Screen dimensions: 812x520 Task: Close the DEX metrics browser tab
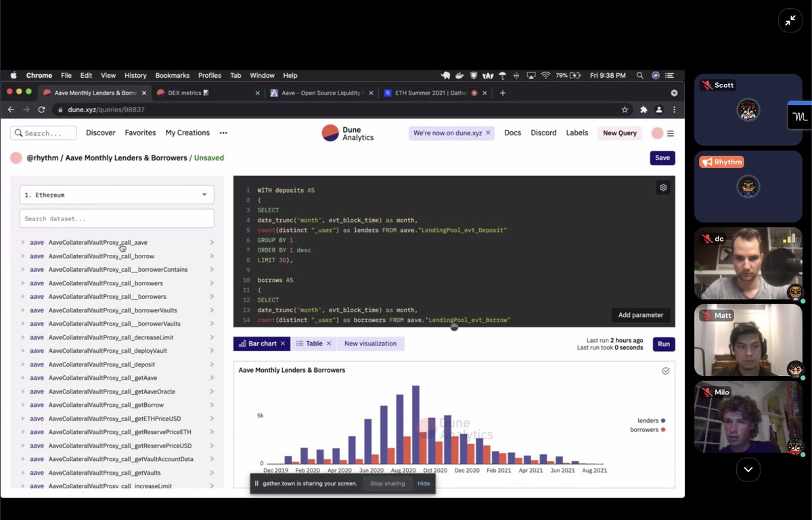click(x=258, y=93)
